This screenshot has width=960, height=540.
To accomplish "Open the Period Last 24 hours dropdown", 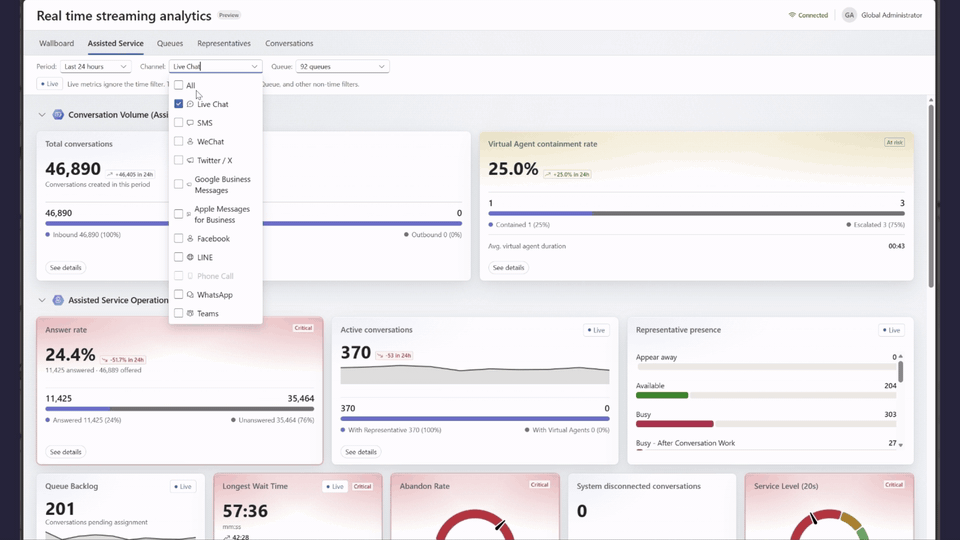I will pos(96,66).
